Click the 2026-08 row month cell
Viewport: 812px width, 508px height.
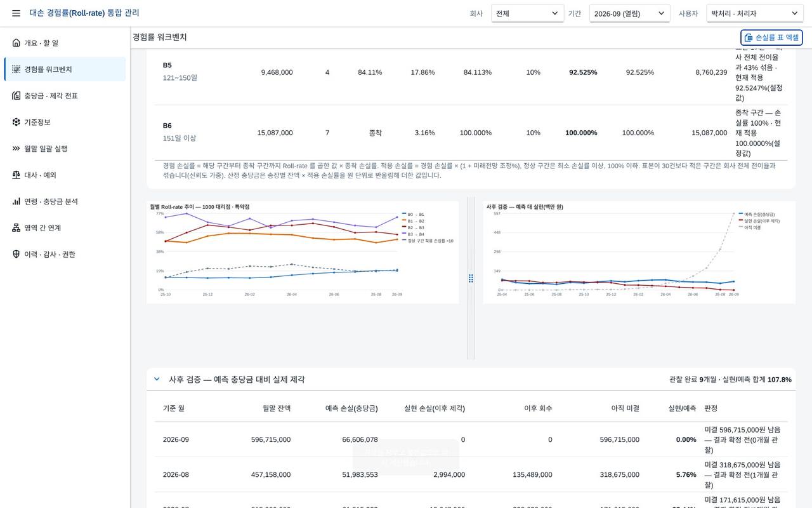pos(176,474)
